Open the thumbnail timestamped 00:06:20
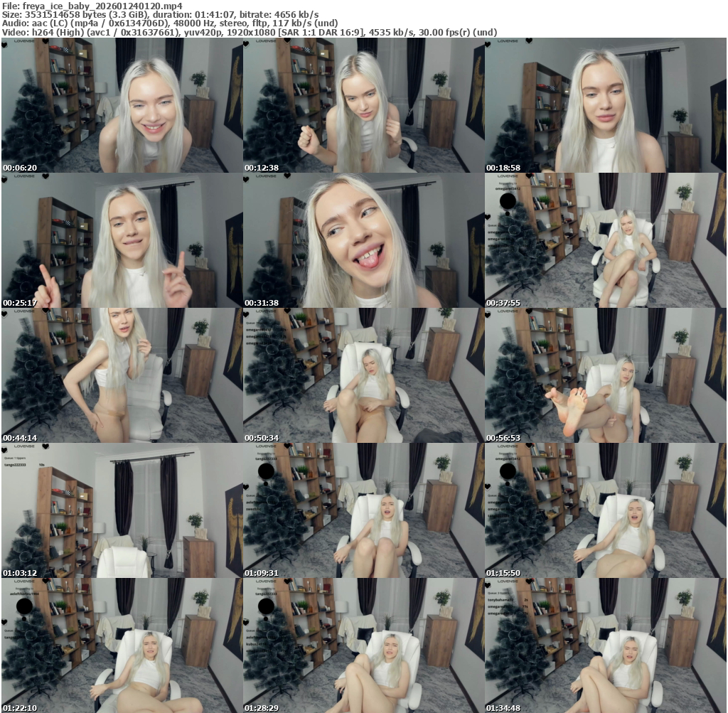The height and width of the screenshot is (713, 728). [122, 105]
